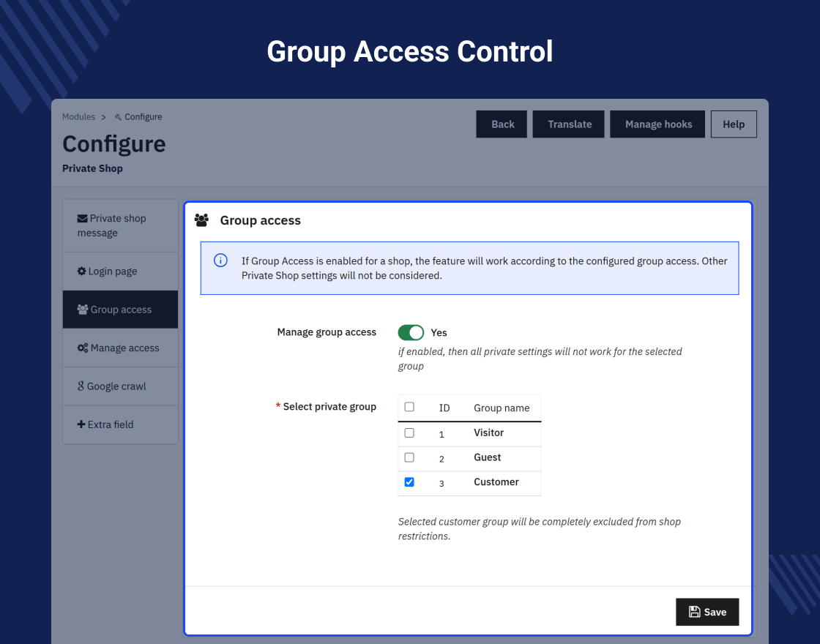Click the wrench icon in breadcrumb

coord(118,117)
